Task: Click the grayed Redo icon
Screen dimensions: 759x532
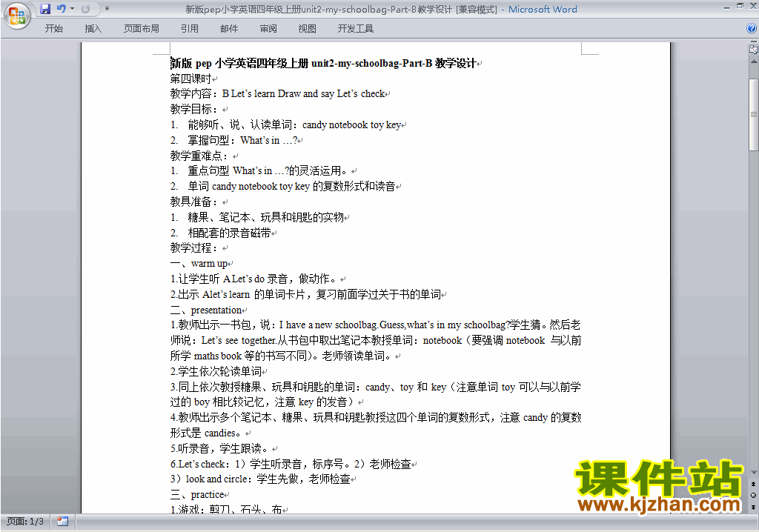Action: (x=85, y=9)
